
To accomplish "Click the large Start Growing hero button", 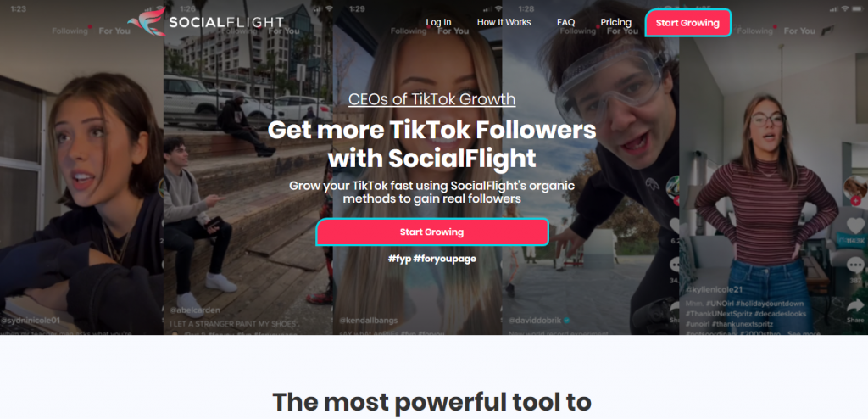I will (431, 232).
